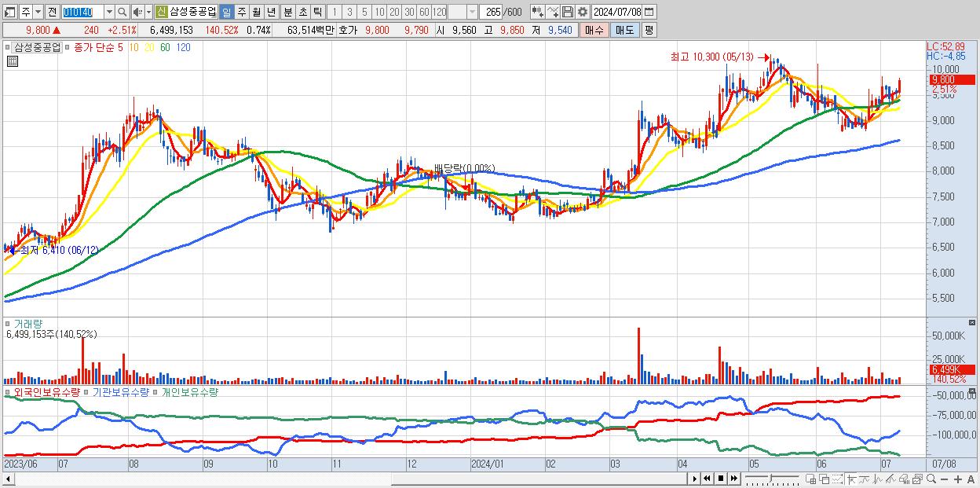Toggle the square before 종가 단순 legend
980x488 pixels.
tap(67, 48)
